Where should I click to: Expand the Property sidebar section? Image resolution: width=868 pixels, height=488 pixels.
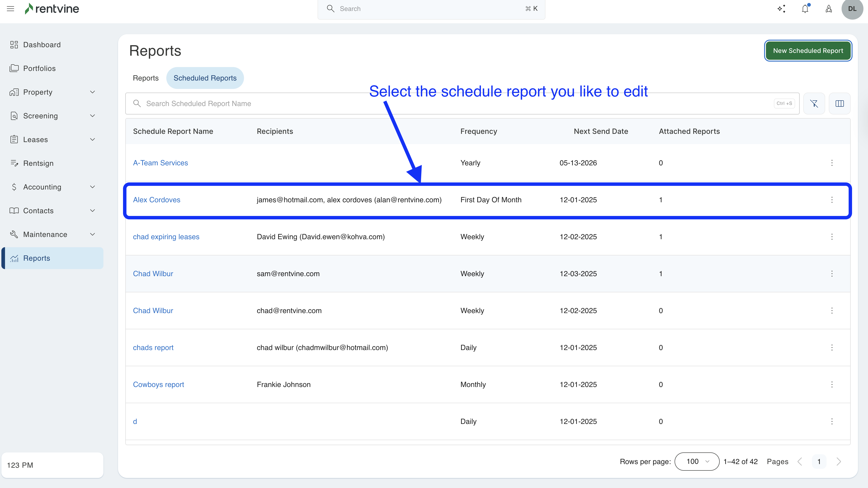click(x=92, y=92)
